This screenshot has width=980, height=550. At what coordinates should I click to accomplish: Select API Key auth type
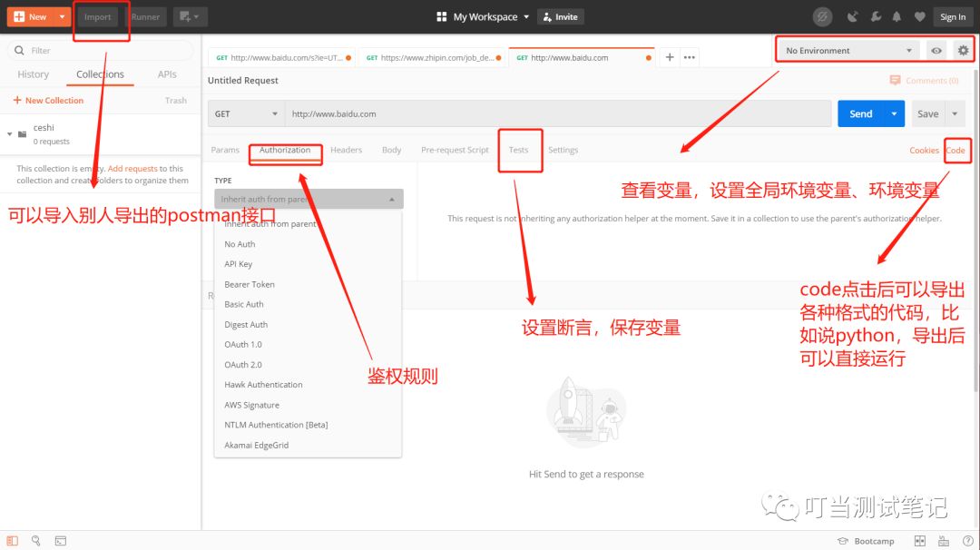pyautogui.click(x=238, y=264)
